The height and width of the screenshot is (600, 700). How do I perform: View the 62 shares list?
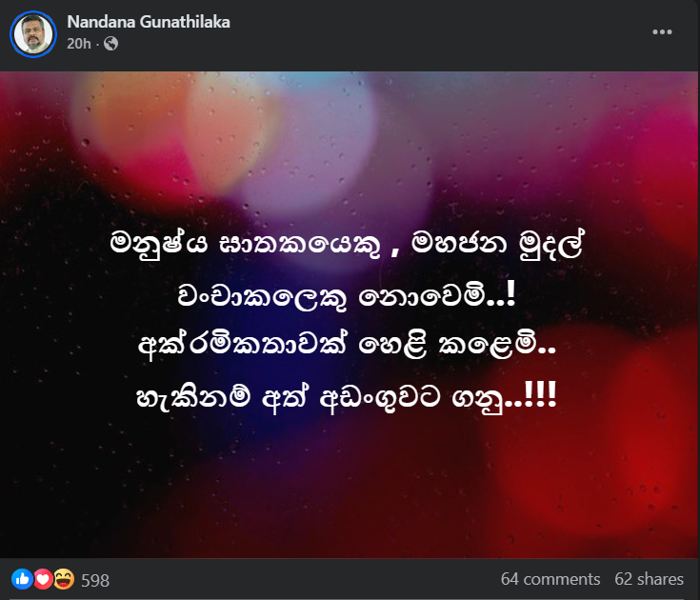649,579
